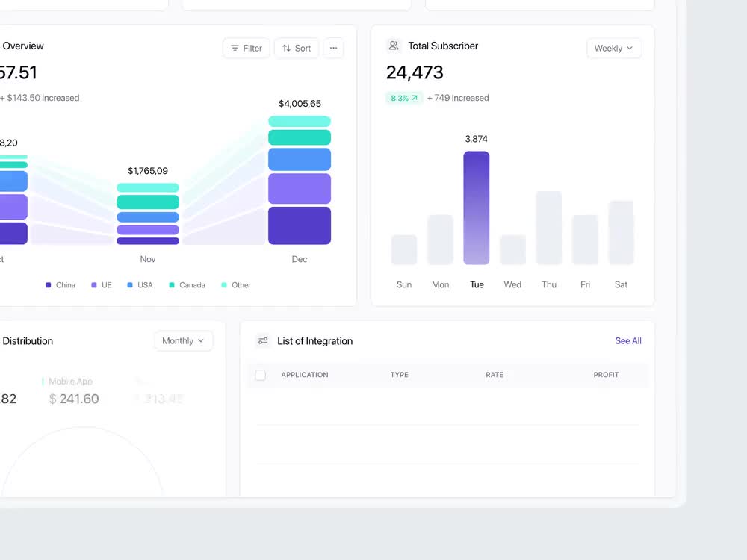The height and width of the screenshot is (560, 747).
Task: Toggle the UE legend swatch
Action: pos(94,285)
